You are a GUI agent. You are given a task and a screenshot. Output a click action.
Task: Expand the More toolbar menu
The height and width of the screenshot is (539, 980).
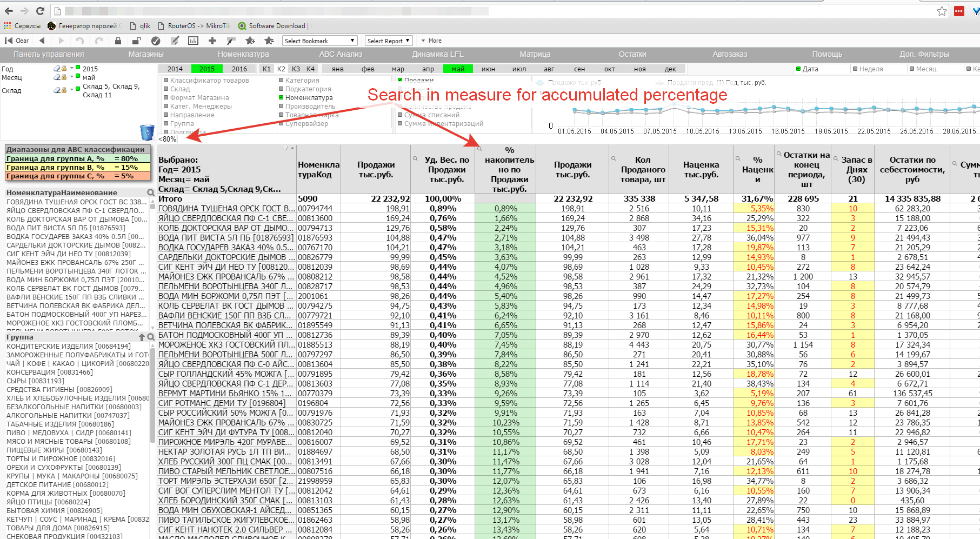431,41
